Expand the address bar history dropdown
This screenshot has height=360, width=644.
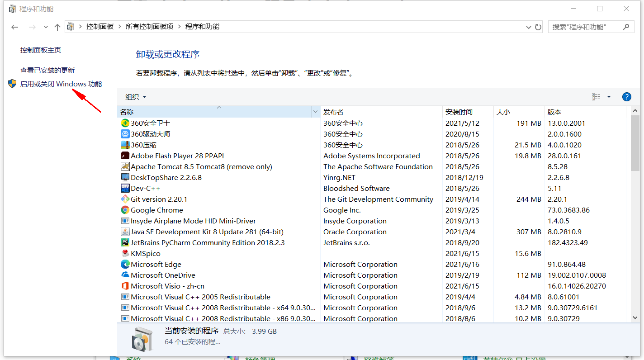coord(529,27)
